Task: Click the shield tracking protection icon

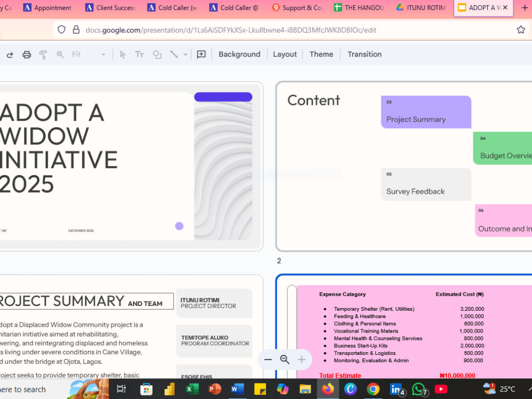Action: pyautogui.click(x=61, y=30)
